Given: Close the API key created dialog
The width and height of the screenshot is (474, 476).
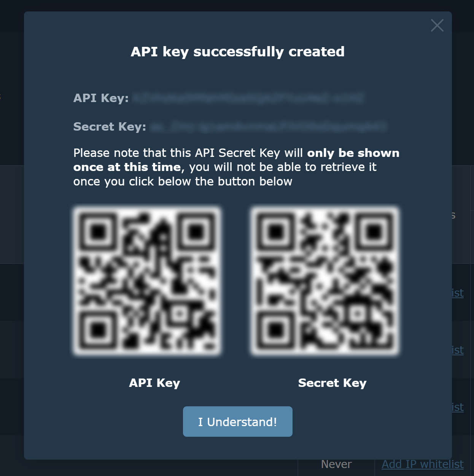Looking at the screenshot, I should tap(437, 26).
